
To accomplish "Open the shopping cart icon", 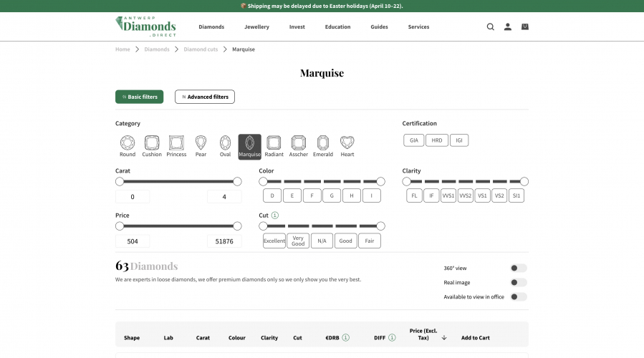I will point(525,27).
